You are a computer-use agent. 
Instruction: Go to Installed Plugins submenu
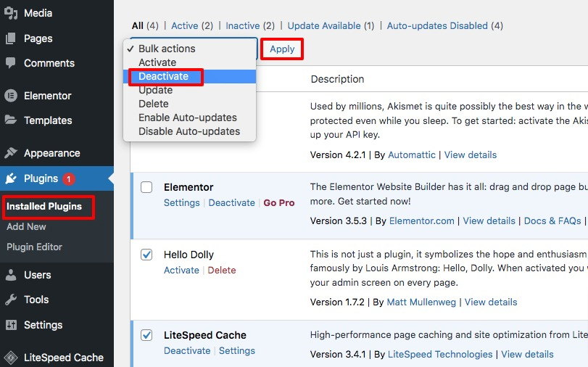(x=44, y=207)
